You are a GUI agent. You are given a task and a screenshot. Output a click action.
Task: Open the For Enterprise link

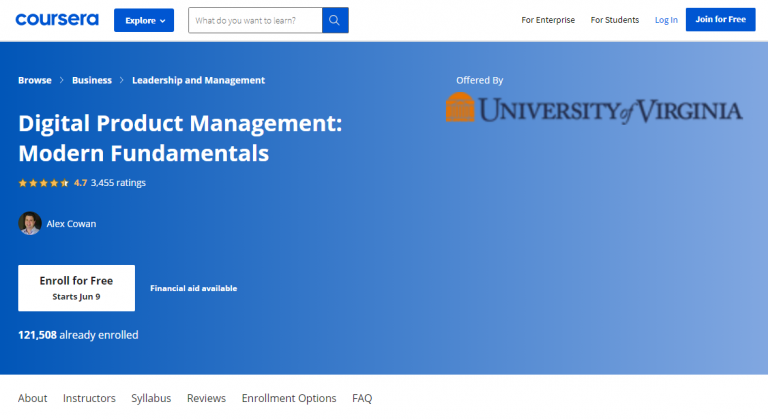549,20
